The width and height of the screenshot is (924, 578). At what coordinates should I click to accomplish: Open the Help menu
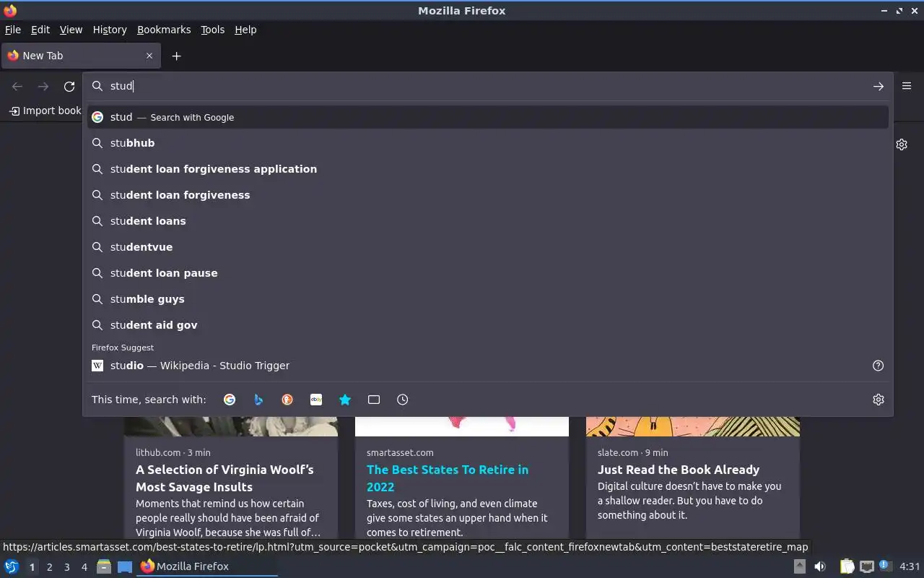pos(245,30)
